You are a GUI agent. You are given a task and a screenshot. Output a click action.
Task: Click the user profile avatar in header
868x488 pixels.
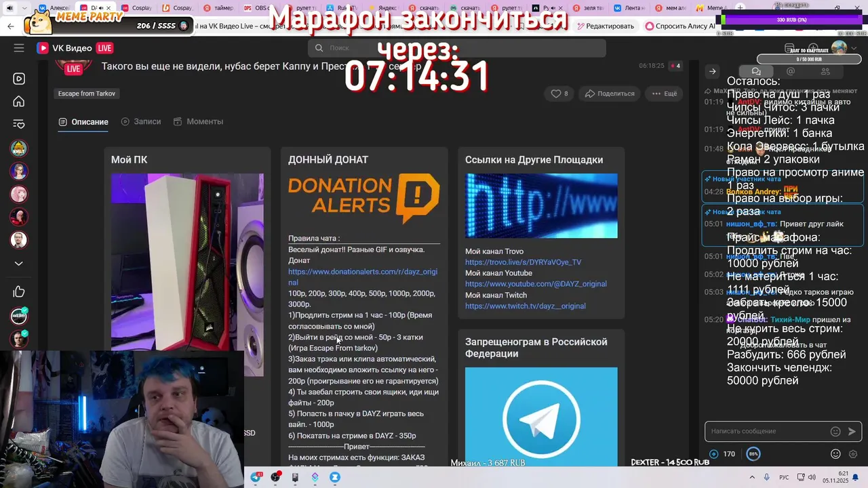pyautogui.click(x=839, y=48)
